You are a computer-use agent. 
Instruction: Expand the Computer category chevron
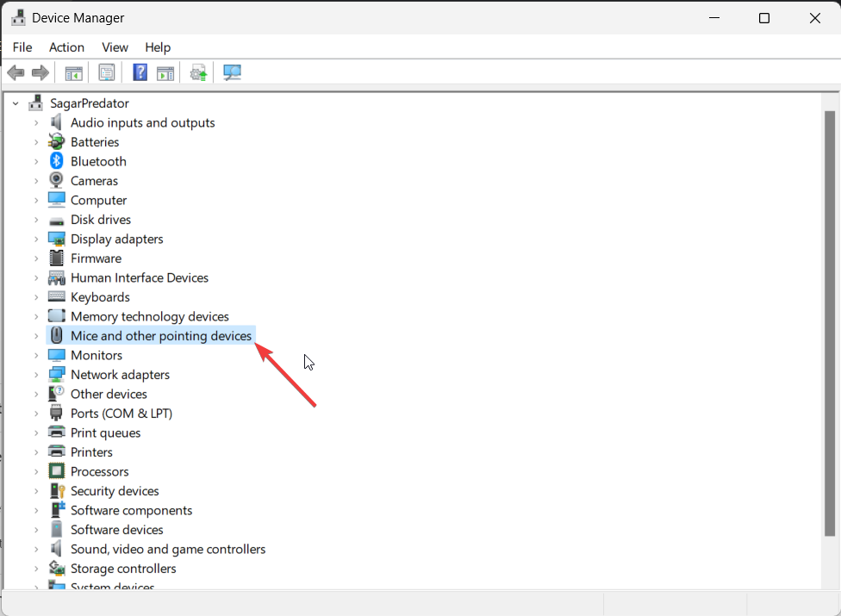pos(36,201)
